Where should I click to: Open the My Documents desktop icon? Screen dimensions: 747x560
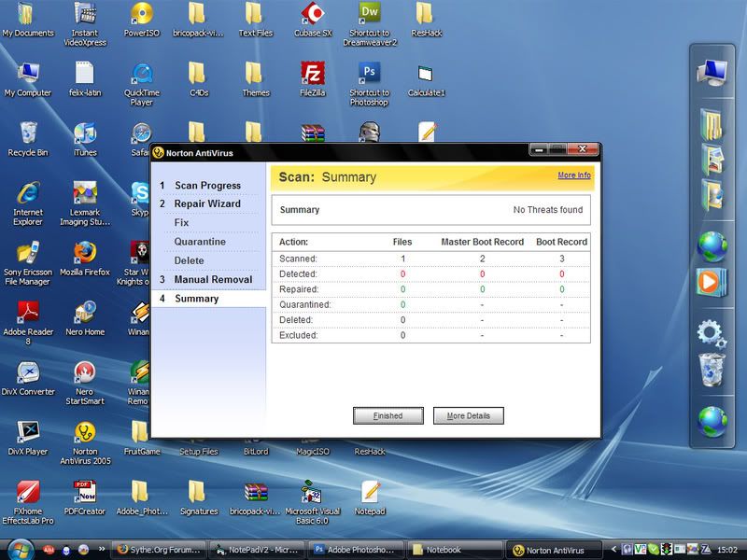(x=28, y=19)
